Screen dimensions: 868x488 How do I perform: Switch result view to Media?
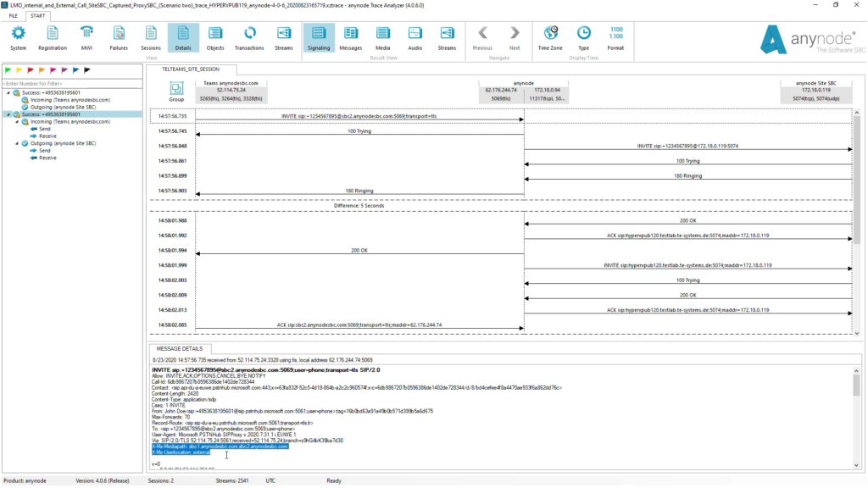click(x=382, y=38)
